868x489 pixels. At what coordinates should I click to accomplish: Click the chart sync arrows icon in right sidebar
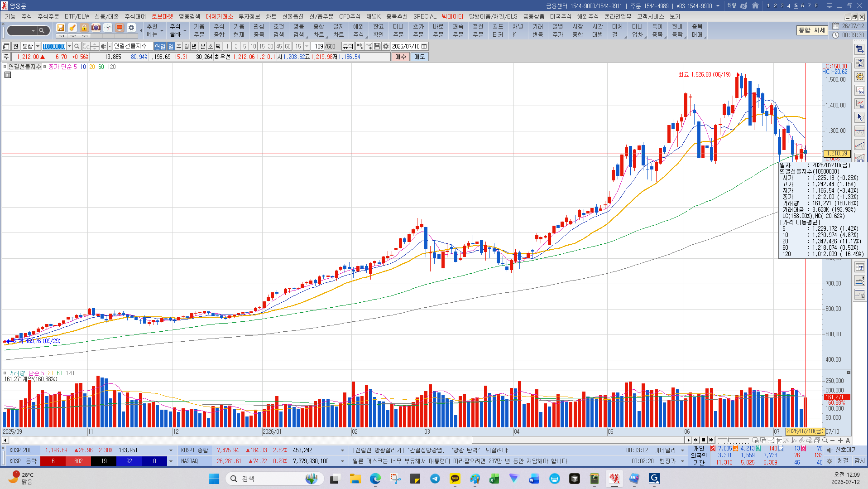coord(859,49)
